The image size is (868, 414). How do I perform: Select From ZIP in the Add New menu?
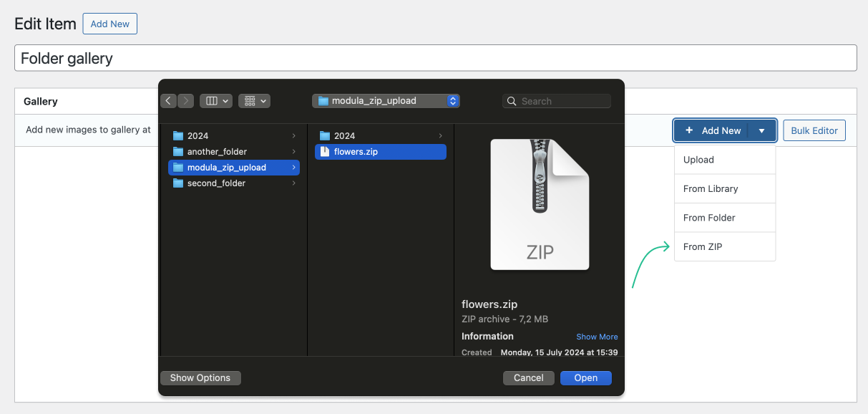coord(702,246)
